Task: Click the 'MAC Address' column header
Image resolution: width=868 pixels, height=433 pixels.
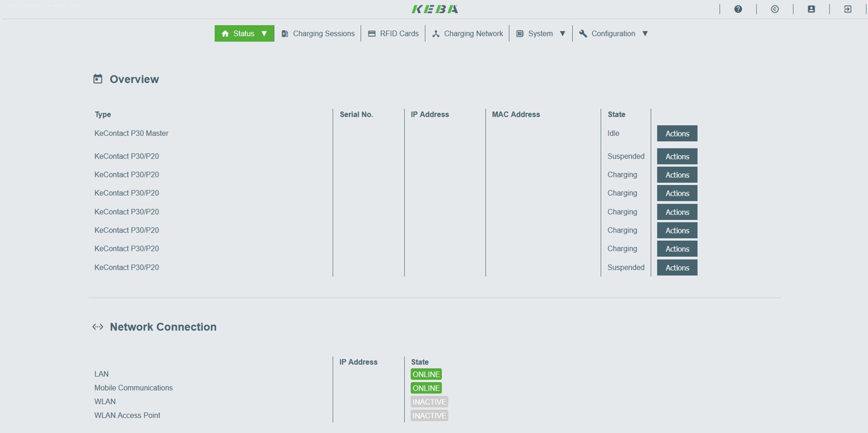Action: pyautogui.click(x=516, y=114)
